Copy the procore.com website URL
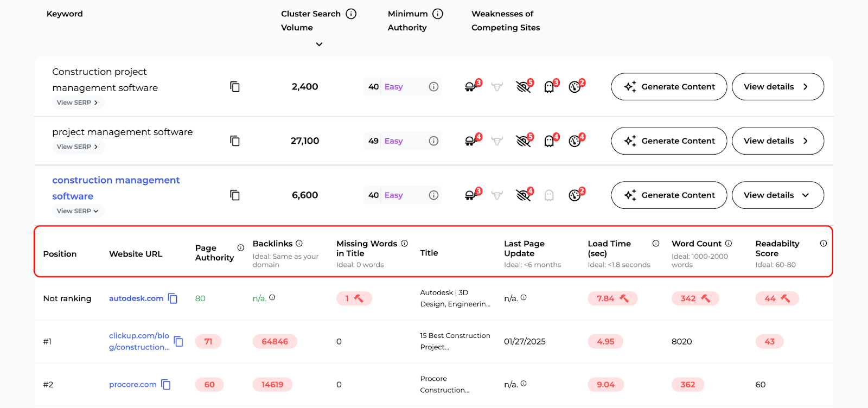868x408 pixels. (x=167, y=384)
